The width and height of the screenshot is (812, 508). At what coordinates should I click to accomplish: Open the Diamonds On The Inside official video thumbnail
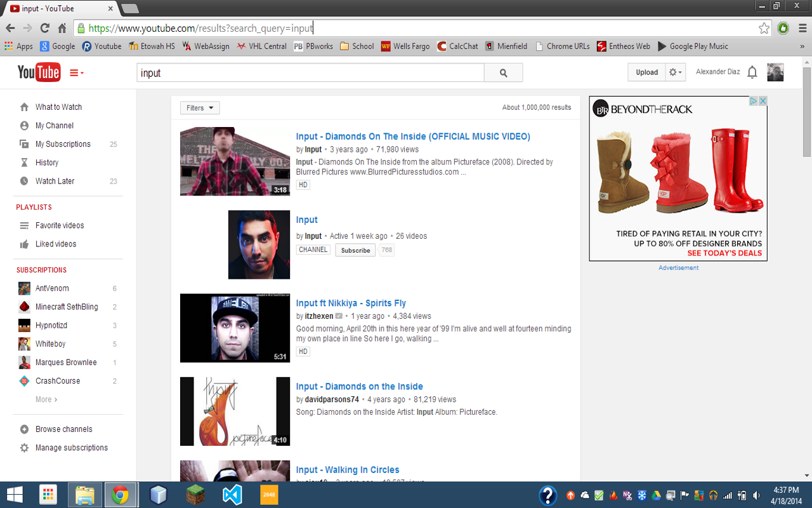[x=235, y=161]
